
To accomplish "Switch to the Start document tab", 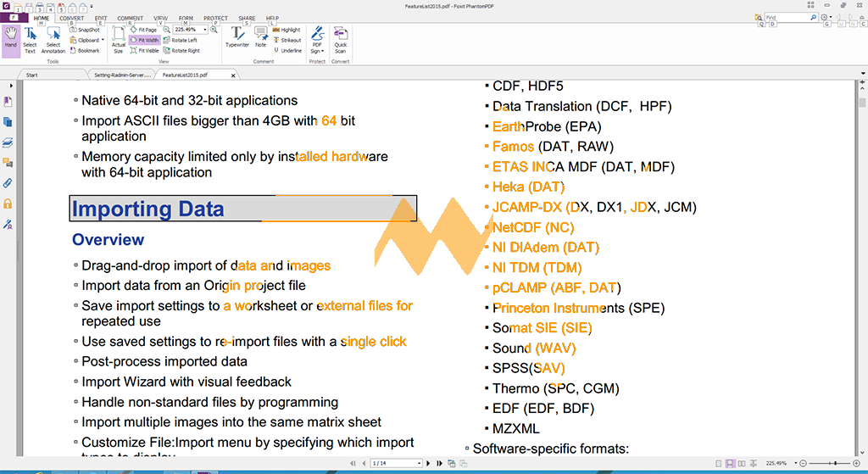I will 52,75.
